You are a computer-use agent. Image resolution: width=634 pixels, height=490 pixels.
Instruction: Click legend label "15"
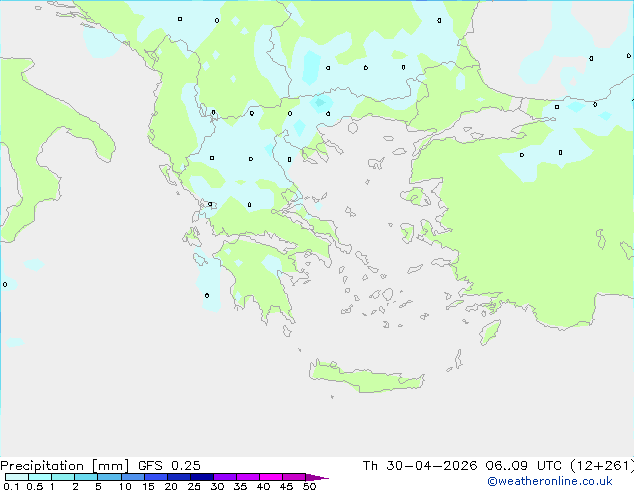coord(148,486)
